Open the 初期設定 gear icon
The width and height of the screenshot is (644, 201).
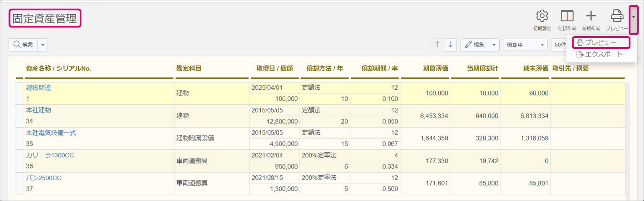pyautogui.click(x=542, y=16)
